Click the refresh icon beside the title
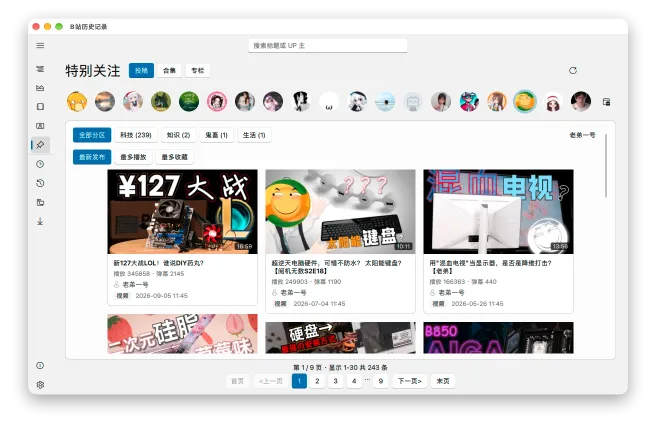 coord(573,70)
